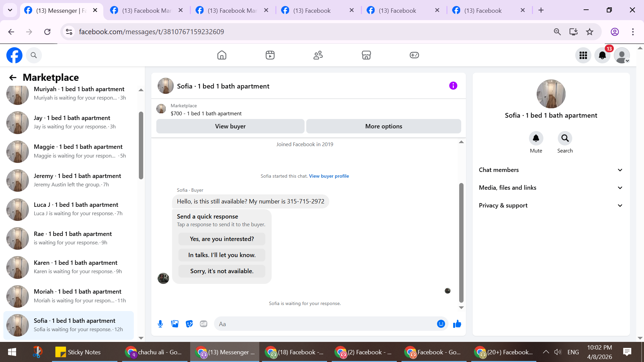Screen dimensions: 644x362
Task: Expand Media, files and links section
Action: point(551,188)
